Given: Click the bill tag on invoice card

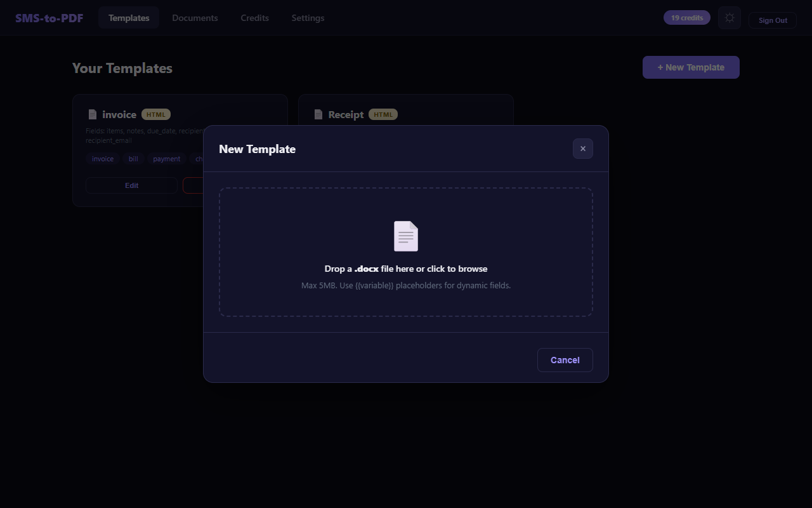Looking at the screenshot, I should (x=133, y=159).
